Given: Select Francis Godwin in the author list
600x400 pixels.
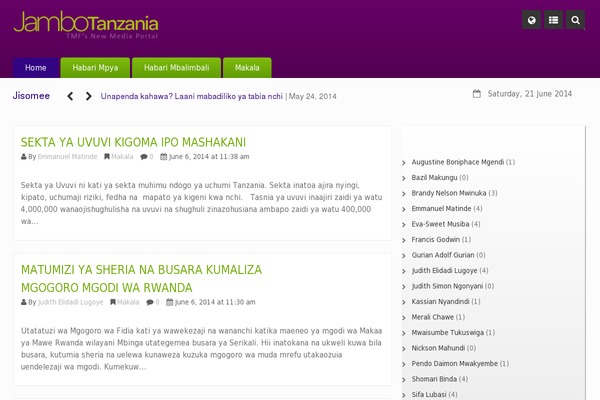Looking at the screenshot, I should tap(436, 240).
